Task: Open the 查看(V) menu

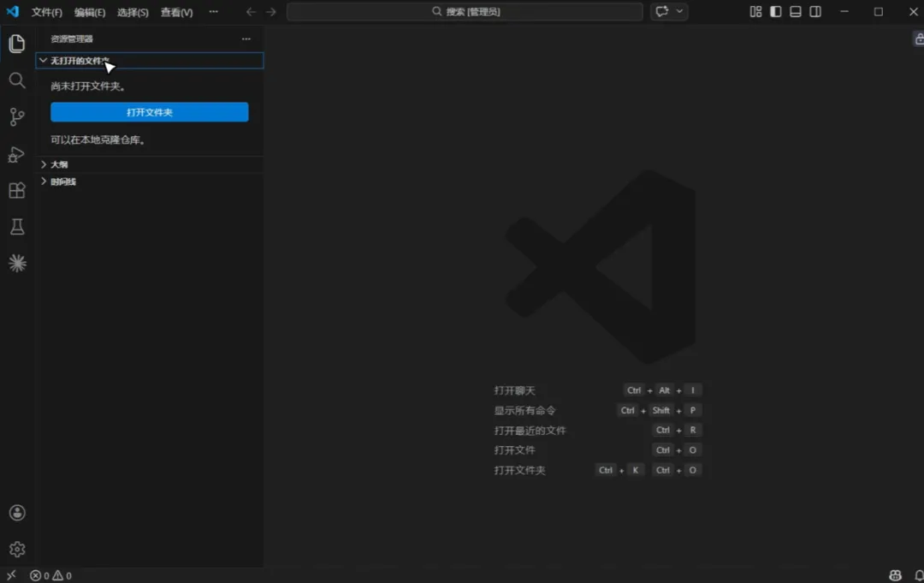Action: coord(177,12)
